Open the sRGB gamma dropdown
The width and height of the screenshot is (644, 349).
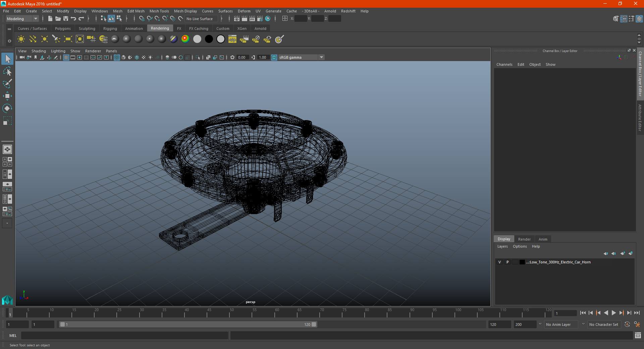click(301, 57)
